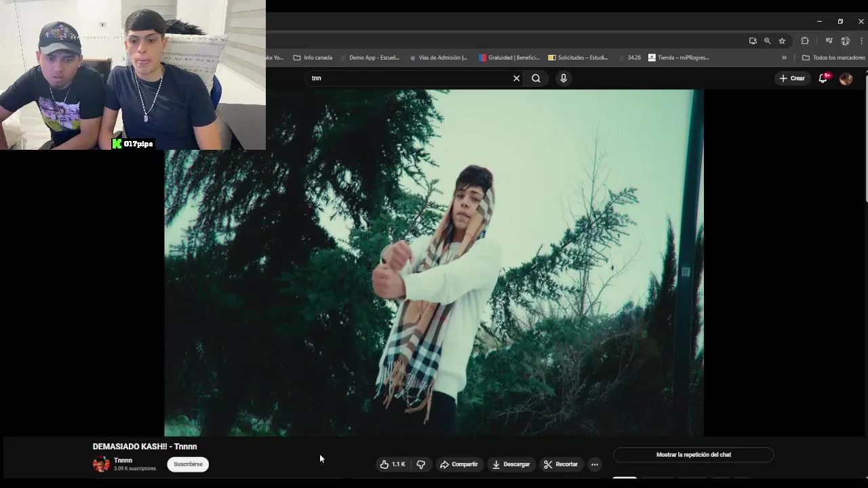Open the YouTube account avatar menu
Viewport: 868px width, 488px height.
846,79
